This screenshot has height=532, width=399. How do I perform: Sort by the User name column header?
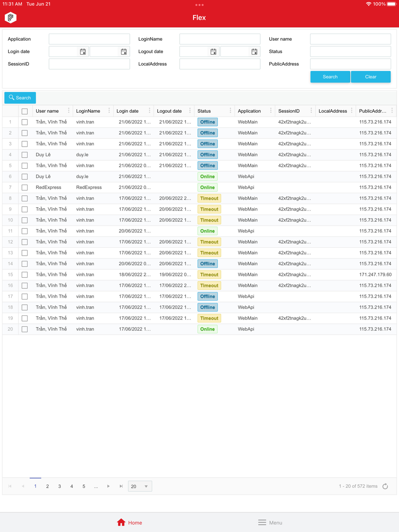(47, 111)
